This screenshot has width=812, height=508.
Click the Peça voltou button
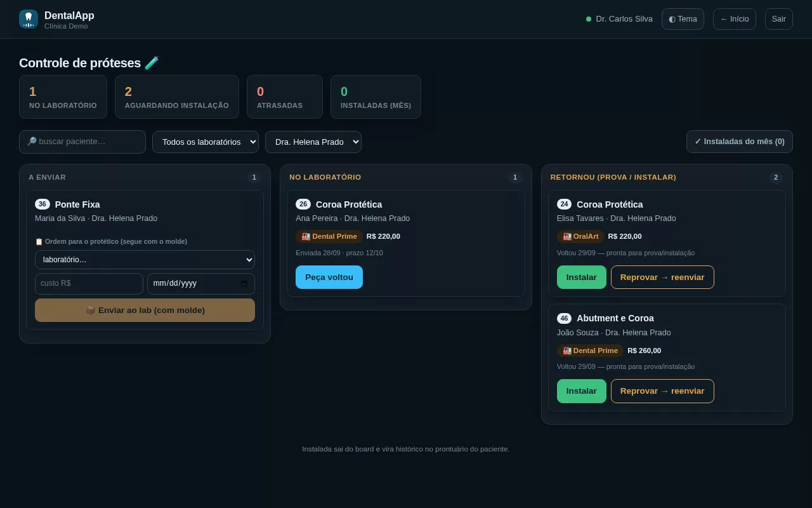point(329,277)
